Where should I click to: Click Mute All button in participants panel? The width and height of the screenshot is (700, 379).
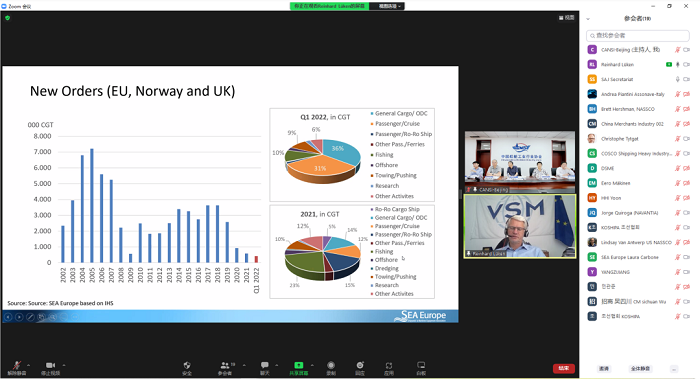640,369
